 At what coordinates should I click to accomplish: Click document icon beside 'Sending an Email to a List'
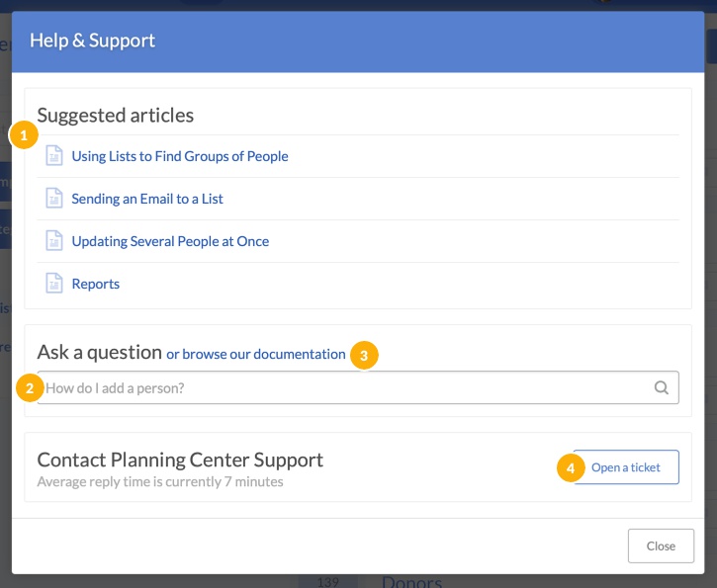54,199
